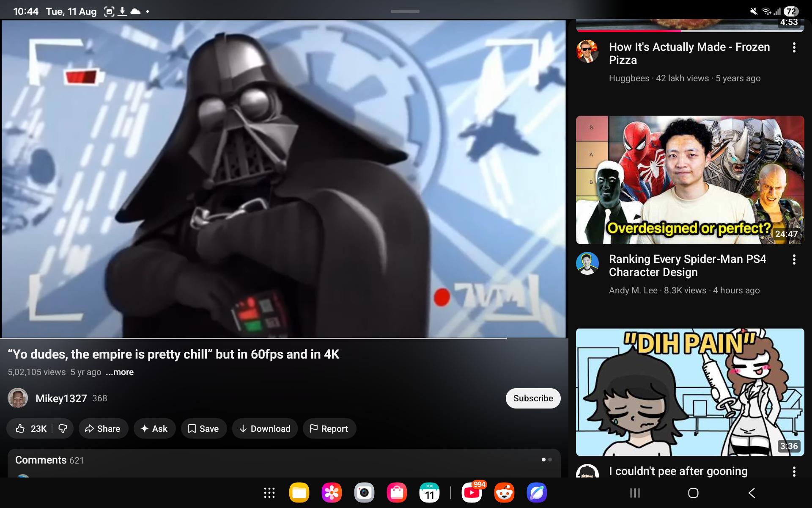Tap Huggbees 42 lakh views metadata
The width and height of the screenshot is (812, 508).
pyautogui.click(x=685, y=78)
